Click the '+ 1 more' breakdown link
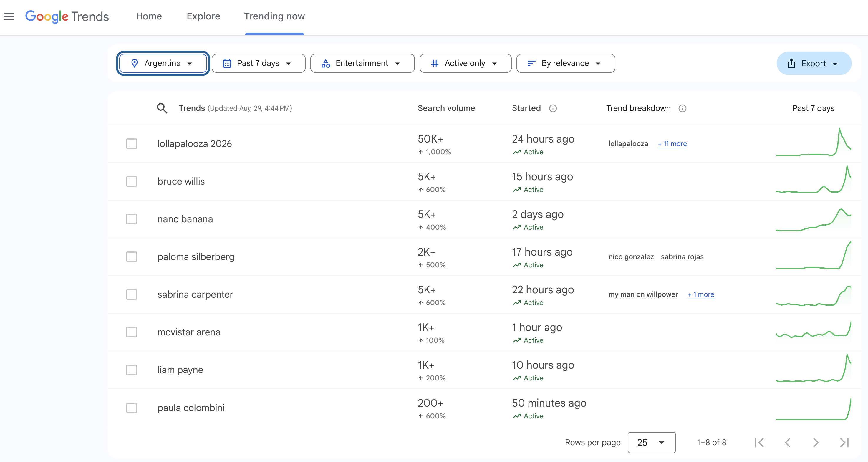This screenshot has height=462, width=868. [x=701, y=294]
